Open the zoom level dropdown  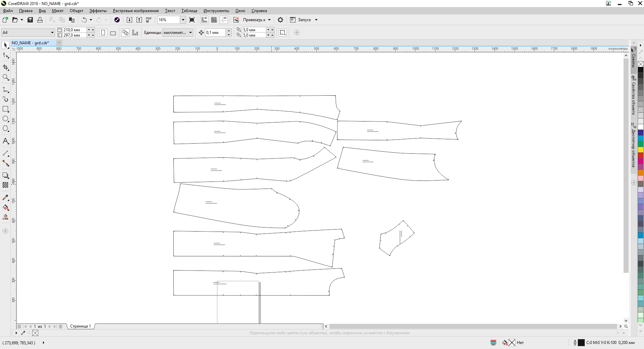click(183, 20)
